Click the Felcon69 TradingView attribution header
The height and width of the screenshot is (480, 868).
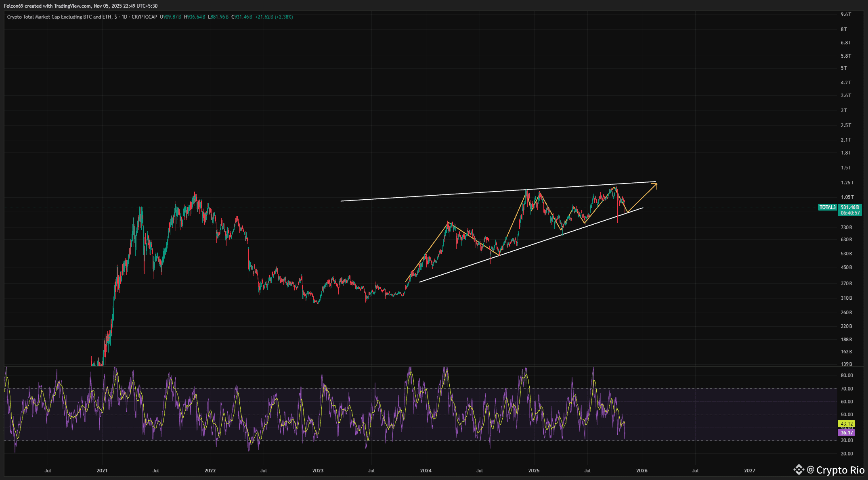click(x=81, y=6)
